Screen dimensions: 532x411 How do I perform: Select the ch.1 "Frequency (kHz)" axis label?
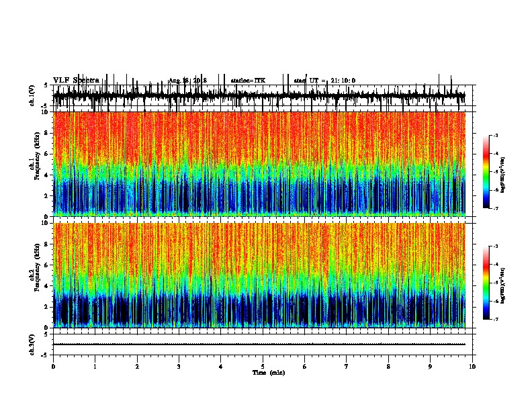(x=37, y=156)
